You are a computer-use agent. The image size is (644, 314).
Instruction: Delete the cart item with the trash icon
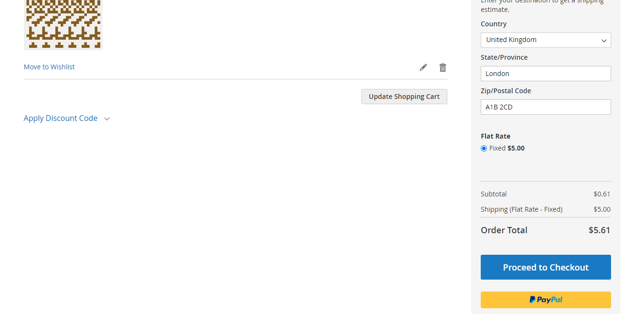click(x=443, y=67)
